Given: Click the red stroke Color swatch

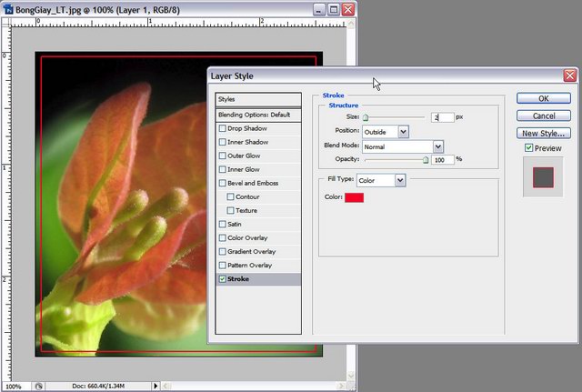Looking at the screenshot, I should (354, 197).
